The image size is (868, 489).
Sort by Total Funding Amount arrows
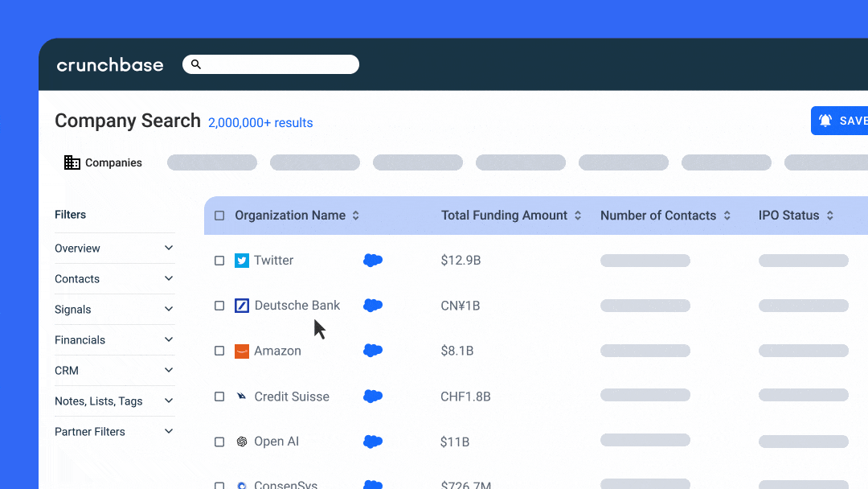(578, 216)
